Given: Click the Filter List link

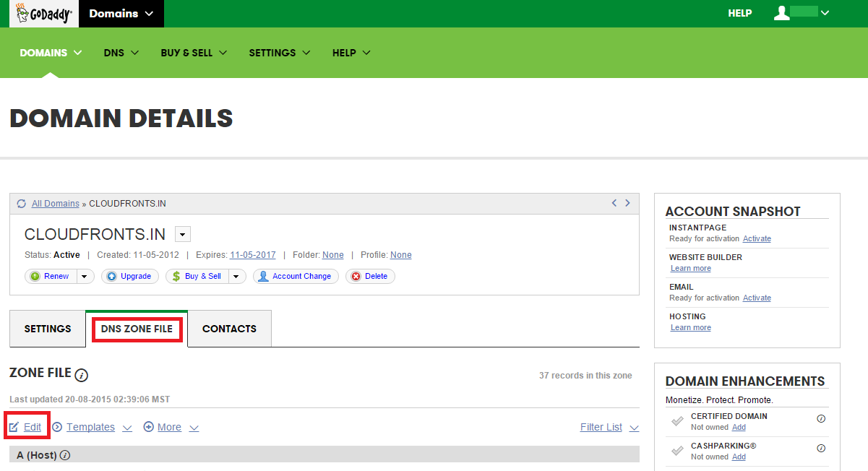Looking at the screenshot, I should (601, 427).
